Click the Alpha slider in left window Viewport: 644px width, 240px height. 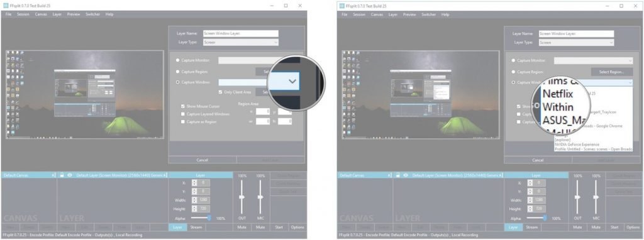201,218
